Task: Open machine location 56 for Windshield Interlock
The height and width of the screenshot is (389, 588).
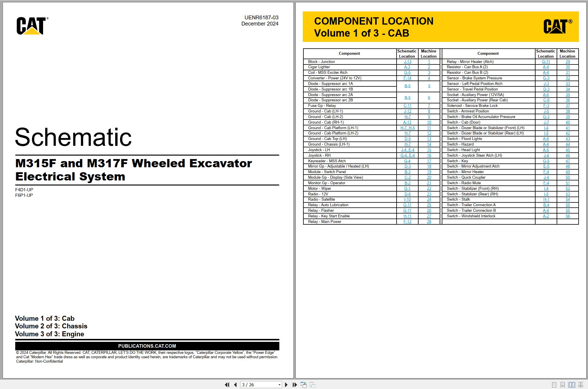Action: pos(568,216)
